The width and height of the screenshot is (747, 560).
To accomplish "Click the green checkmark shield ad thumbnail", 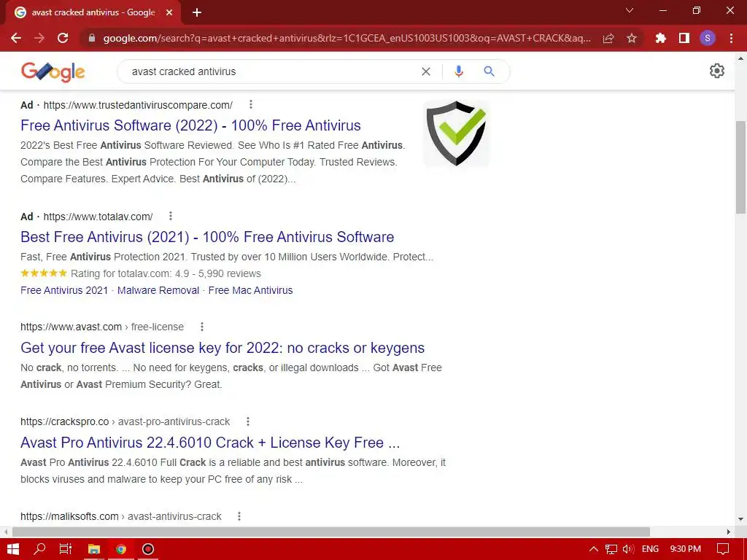I will [457, 133].
